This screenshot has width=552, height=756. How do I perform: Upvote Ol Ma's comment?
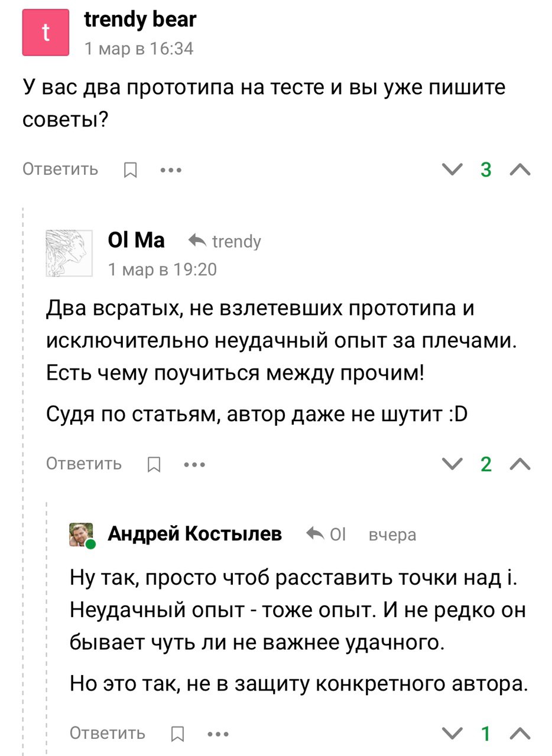tap(520, 464)
